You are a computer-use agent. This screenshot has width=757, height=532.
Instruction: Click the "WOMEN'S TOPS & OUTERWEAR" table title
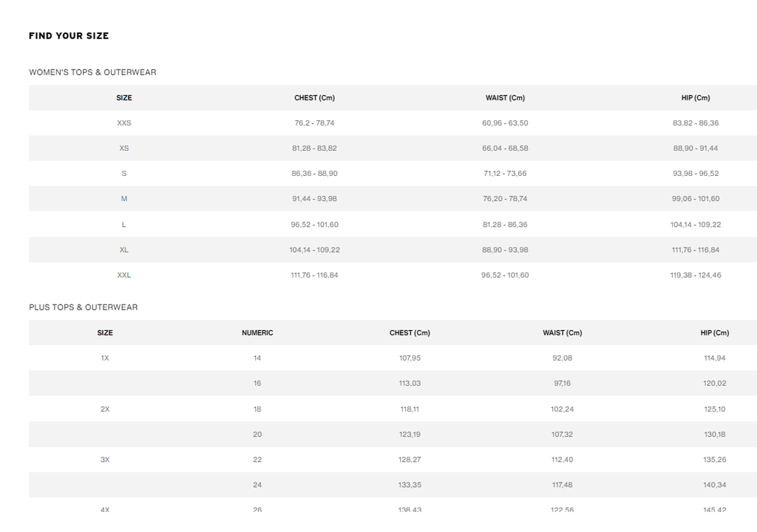92,72
